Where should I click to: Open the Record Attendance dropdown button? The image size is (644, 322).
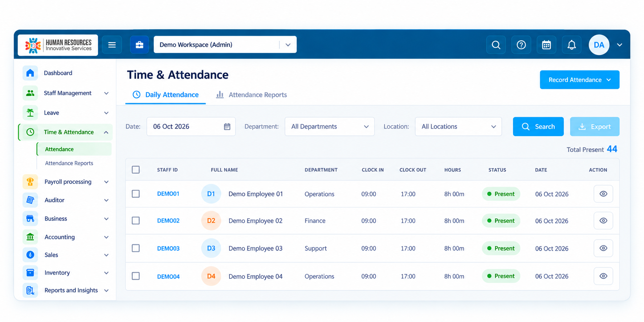[579, 80]
